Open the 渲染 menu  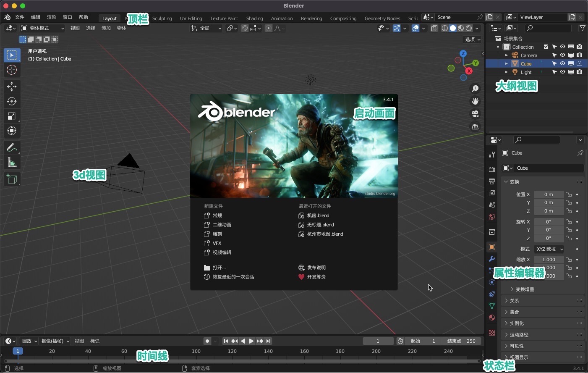(x=52, y=17)
